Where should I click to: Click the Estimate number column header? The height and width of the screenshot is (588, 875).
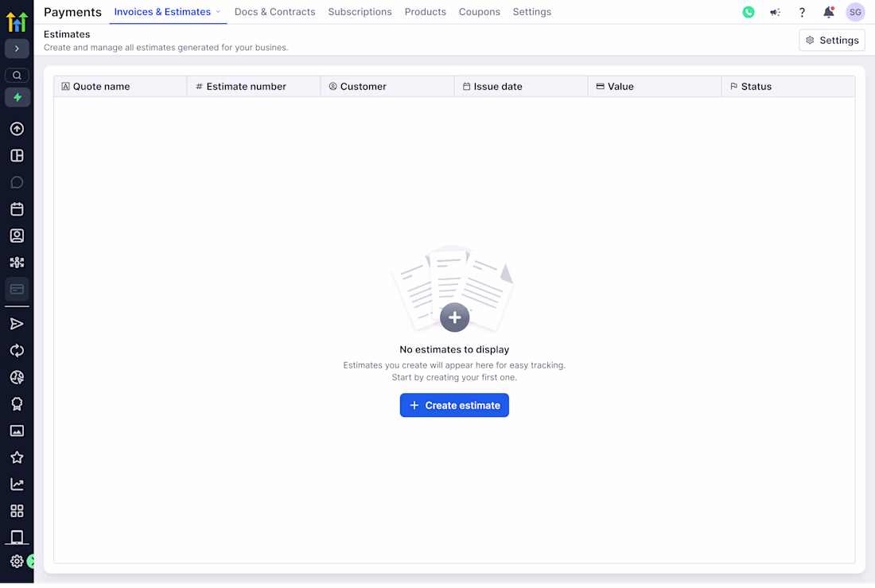coord(255,87)
